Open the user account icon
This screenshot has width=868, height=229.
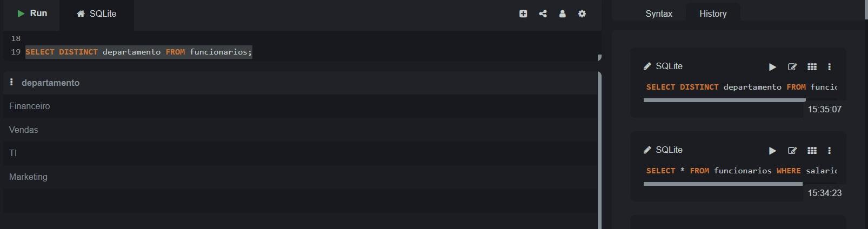562,14
